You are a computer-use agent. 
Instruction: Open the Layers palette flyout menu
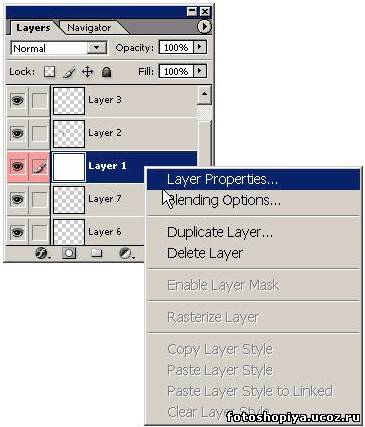(x=204, y=27)
